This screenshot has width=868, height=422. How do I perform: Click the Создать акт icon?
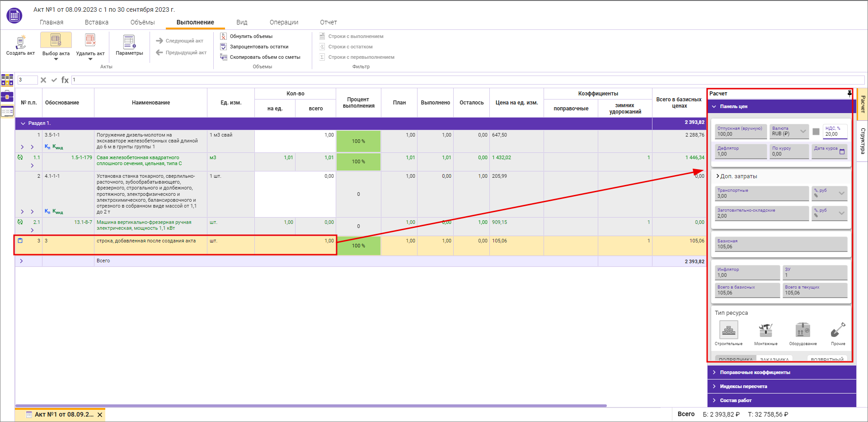[20, 42]
